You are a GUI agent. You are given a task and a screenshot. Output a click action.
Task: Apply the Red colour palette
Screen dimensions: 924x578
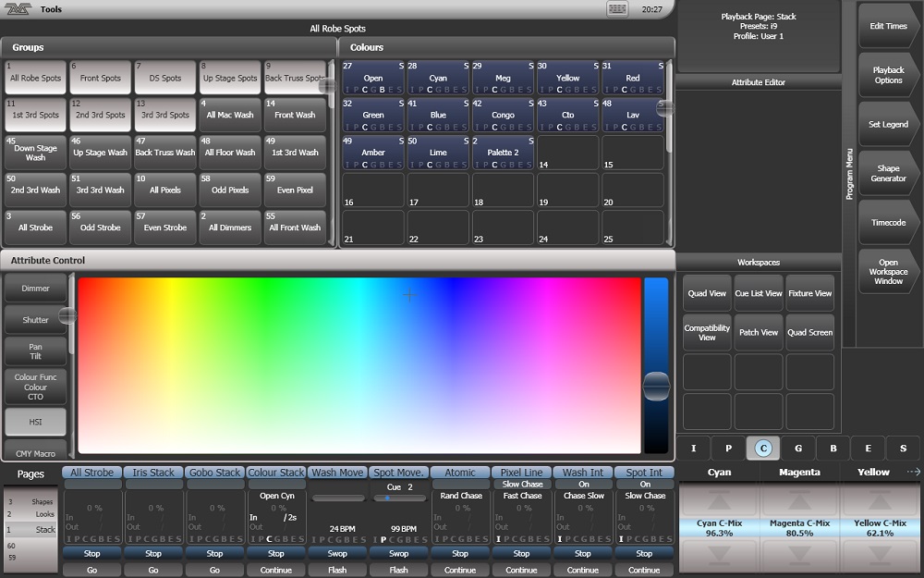click(632, 78)
